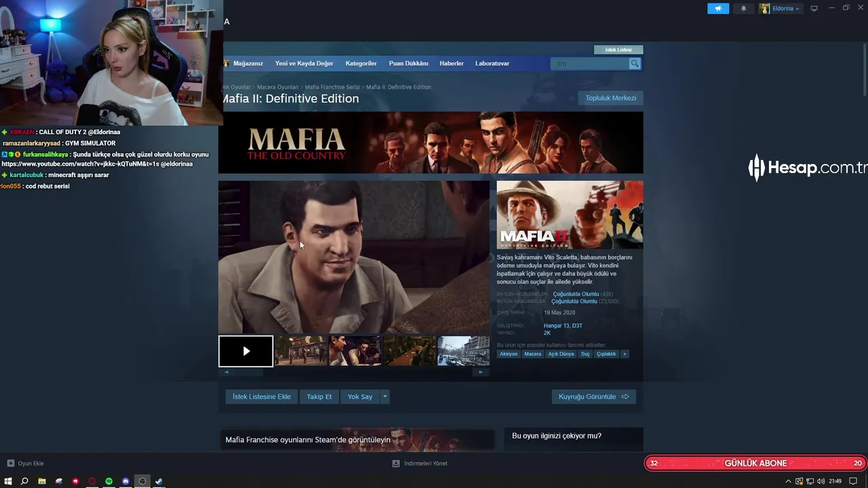Select the Suç tag
This screenshot has width=868, height=488.
tap(585, 354)
